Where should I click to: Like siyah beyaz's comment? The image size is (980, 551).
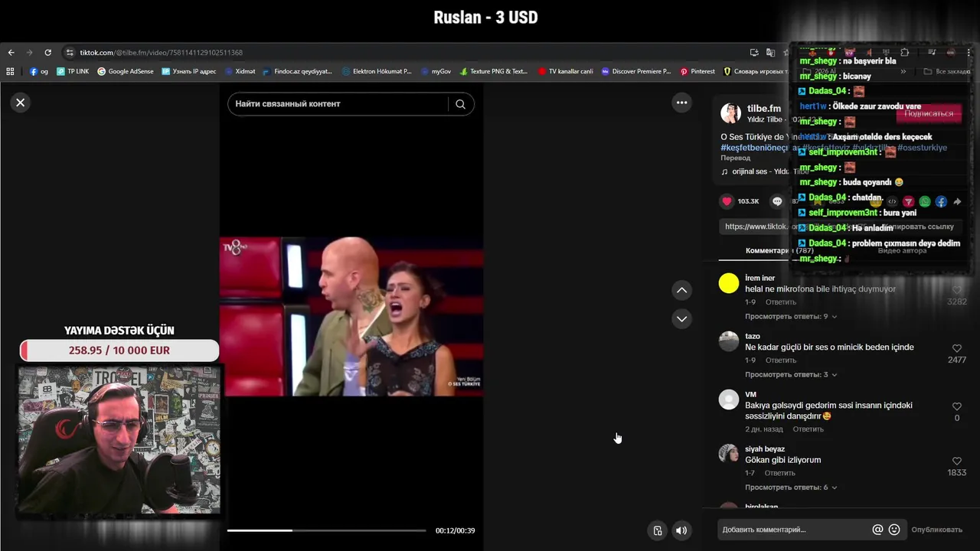point(956,461)
